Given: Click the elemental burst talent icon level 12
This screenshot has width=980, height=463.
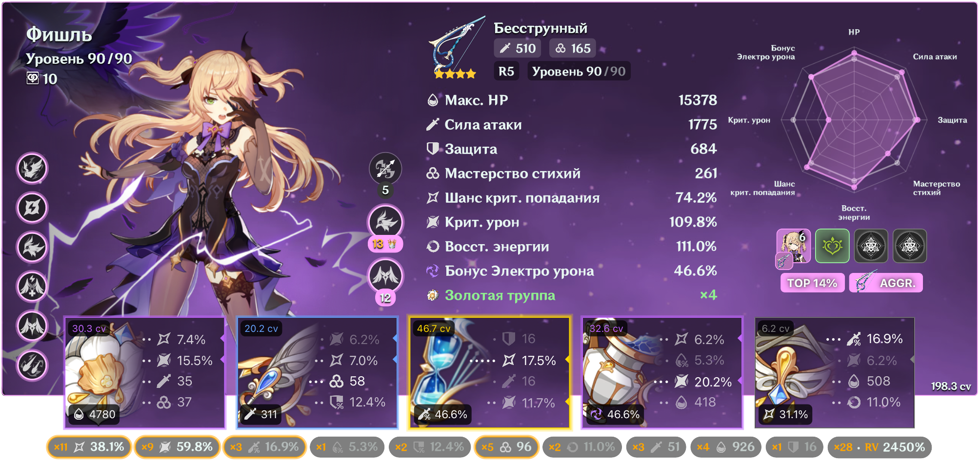Looking at the screenshot, I should 385,275.
